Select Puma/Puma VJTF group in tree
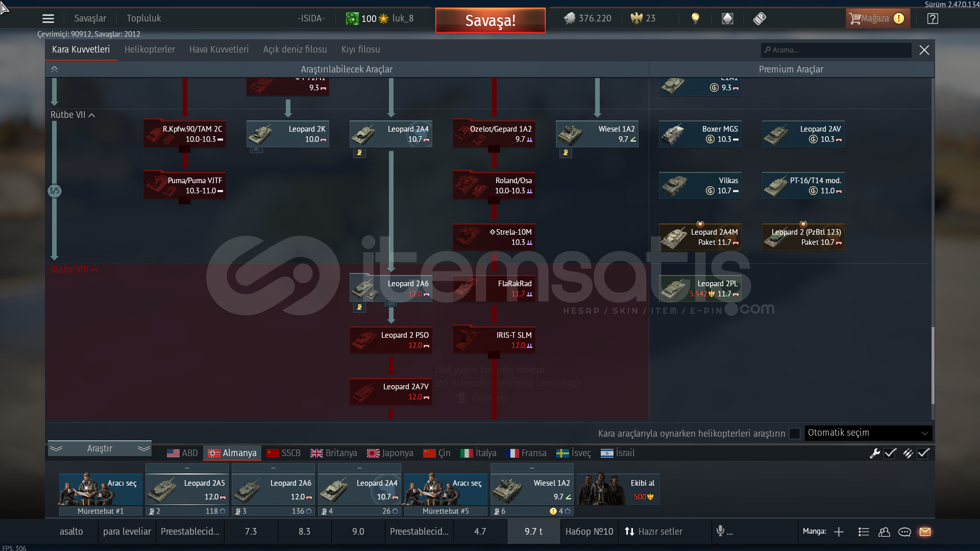The image size is (980, 551). coord(185,186)
